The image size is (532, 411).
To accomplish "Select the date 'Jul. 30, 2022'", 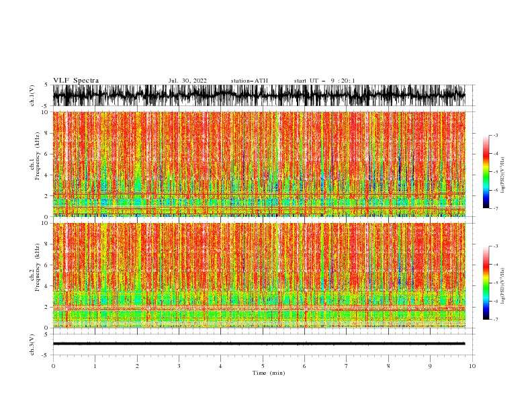I will tap(187, 81).
